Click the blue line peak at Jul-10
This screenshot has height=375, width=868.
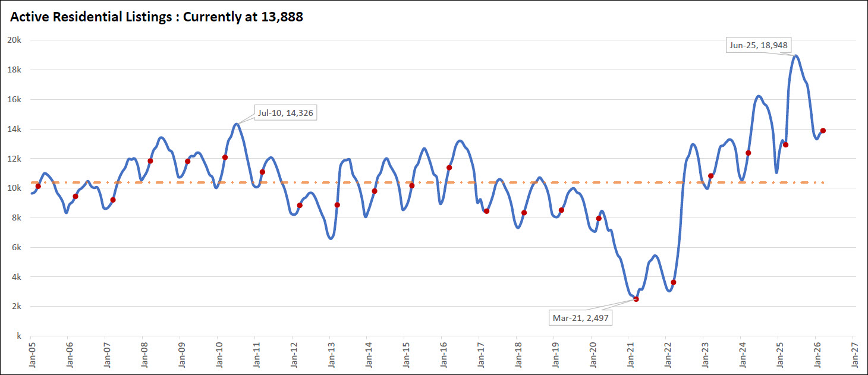(237, 124)
